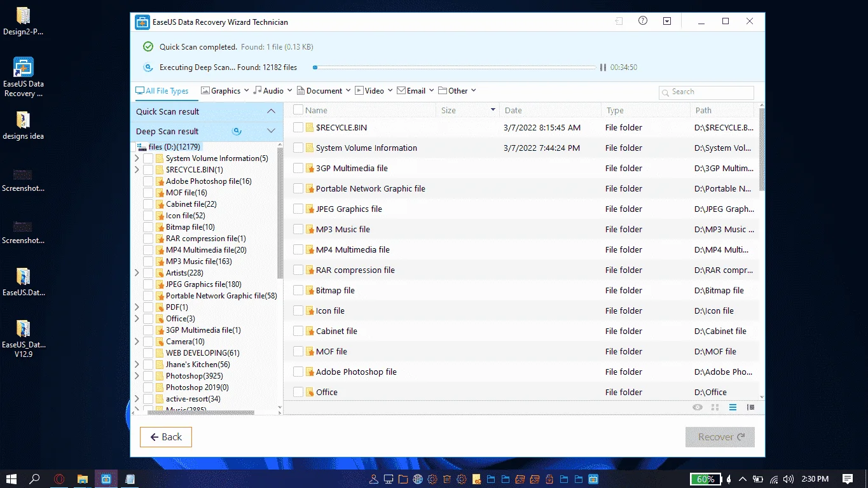The width and height of the screenshot is (868, 488).
Task: Open File Explorer from the taskbar
Action: click(82, 478)
